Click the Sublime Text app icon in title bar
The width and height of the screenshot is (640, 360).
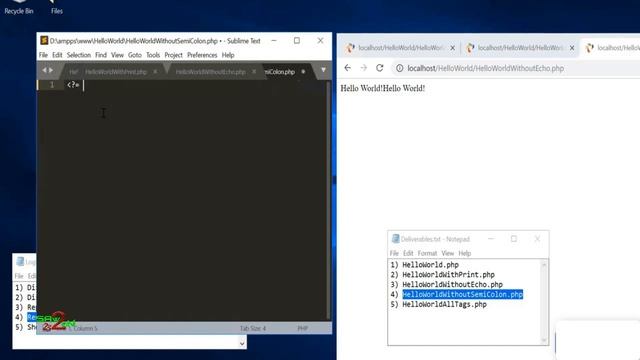[44, 40]
